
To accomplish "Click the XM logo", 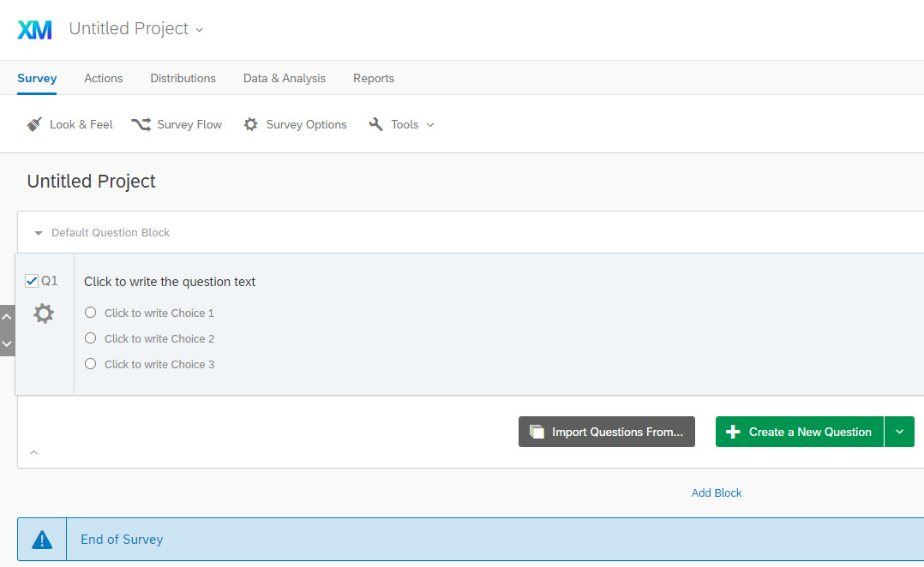I will 34,28.
